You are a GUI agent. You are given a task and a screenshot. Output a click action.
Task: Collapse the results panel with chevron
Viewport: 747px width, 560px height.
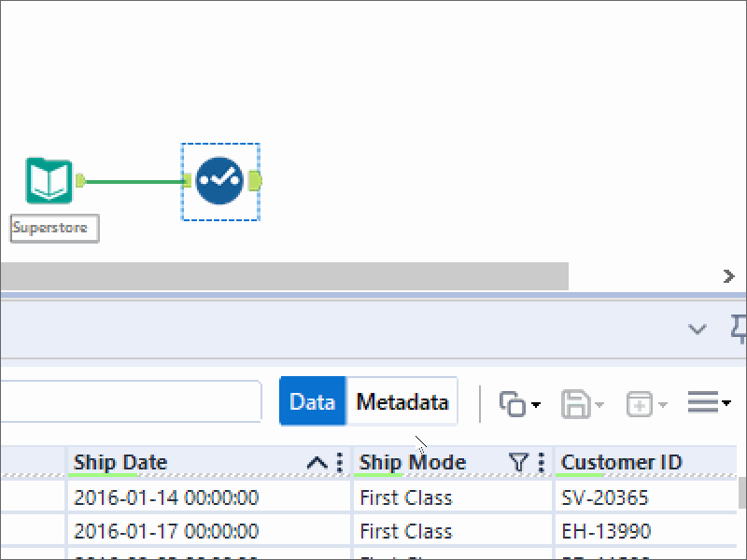[x=697, y=329]
